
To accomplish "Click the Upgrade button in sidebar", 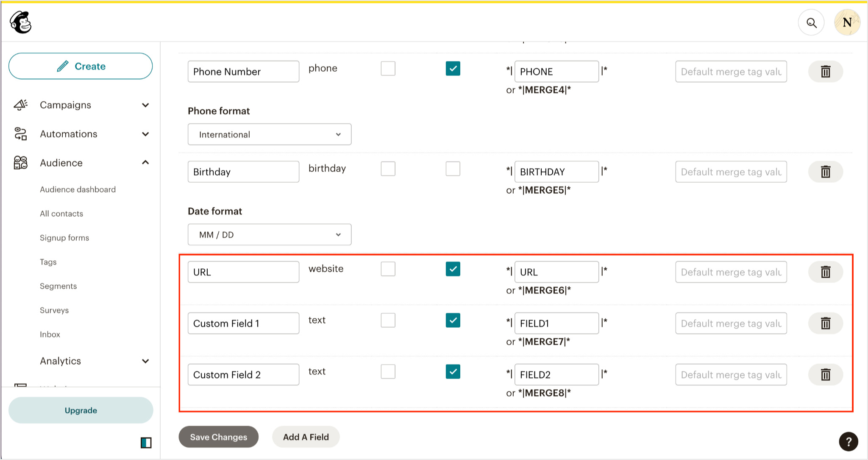I will [81, 410].
